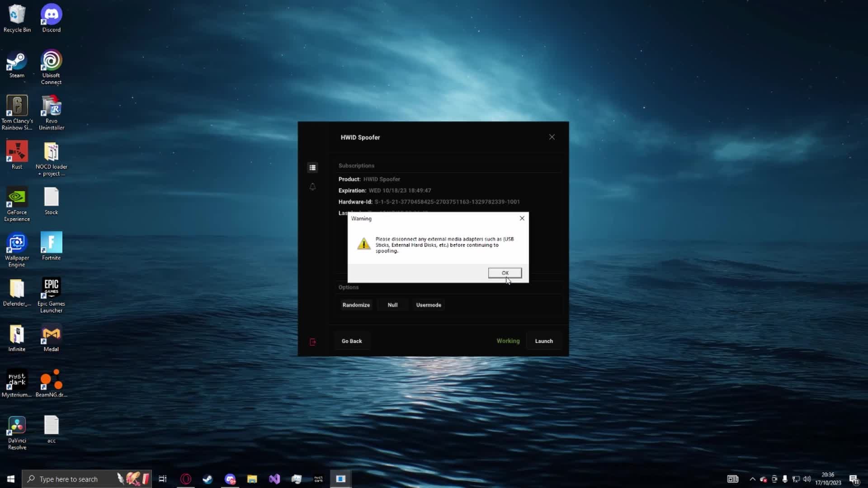Click the notification bell in spoofer sidebar
This screenshot has height=488, width=868.
click(x=312, y=187)
